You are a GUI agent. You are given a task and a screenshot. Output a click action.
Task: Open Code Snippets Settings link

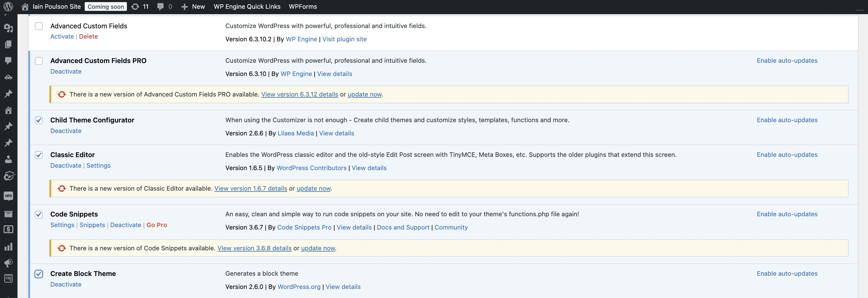[62, 225]
